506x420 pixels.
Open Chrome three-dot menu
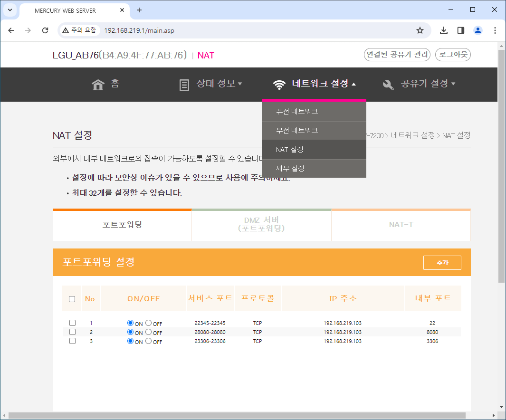click(x=495, y=30)
